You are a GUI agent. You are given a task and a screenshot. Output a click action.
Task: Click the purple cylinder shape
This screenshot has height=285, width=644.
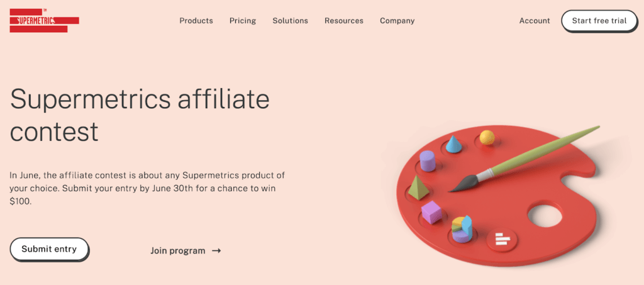(x=428, y=161)
